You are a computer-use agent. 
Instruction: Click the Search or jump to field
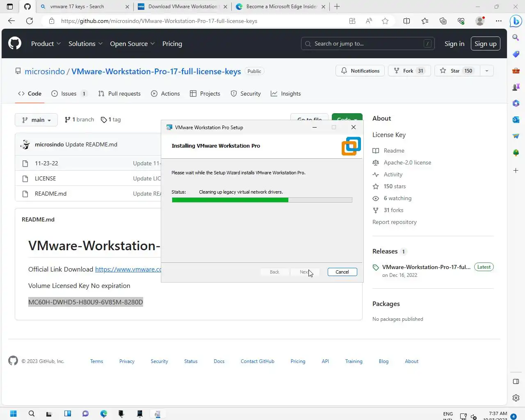tap(367, 43)
